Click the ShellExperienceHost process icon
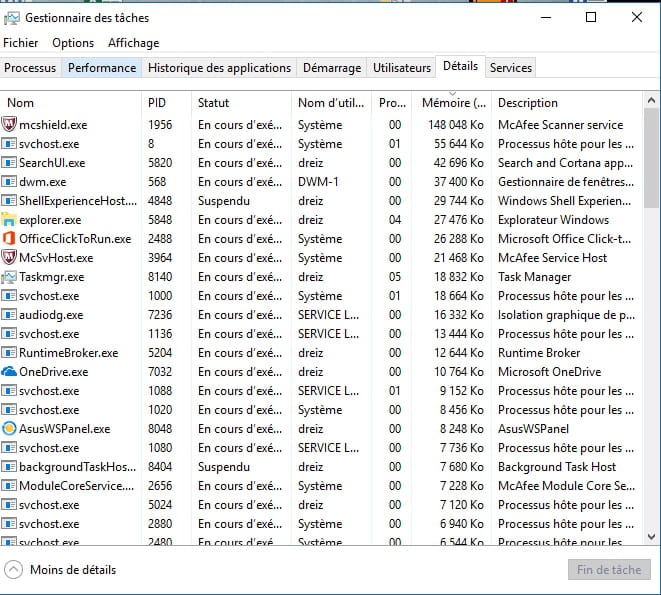This screenshot has height=595, width=661. pyautogui.click(x=9, y=201)
